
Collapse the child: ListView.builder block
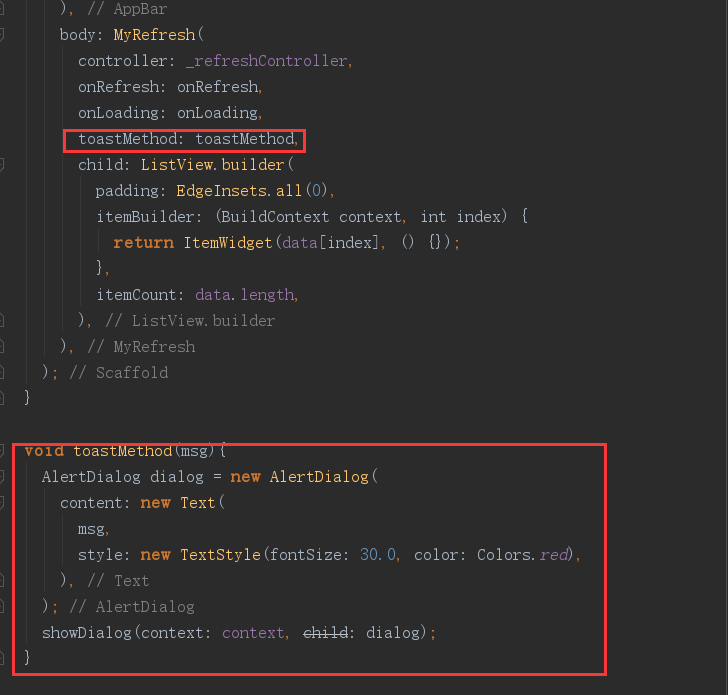[x=2, y=164]
